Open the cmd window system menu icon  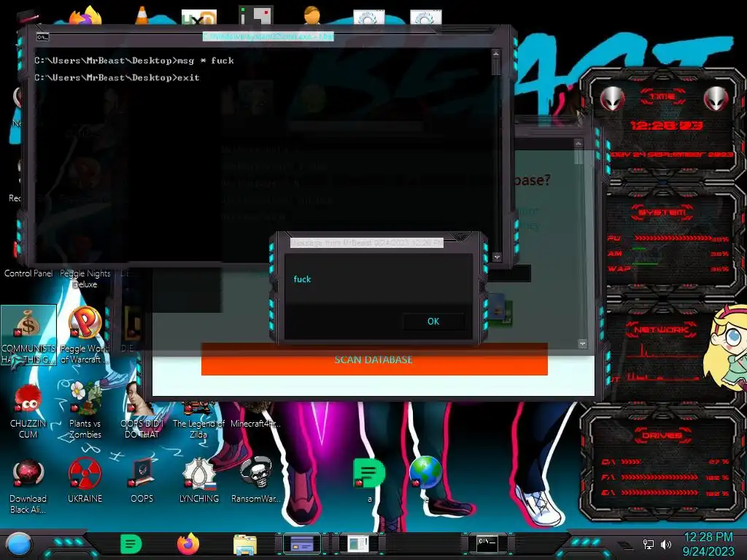pos(42,36)
